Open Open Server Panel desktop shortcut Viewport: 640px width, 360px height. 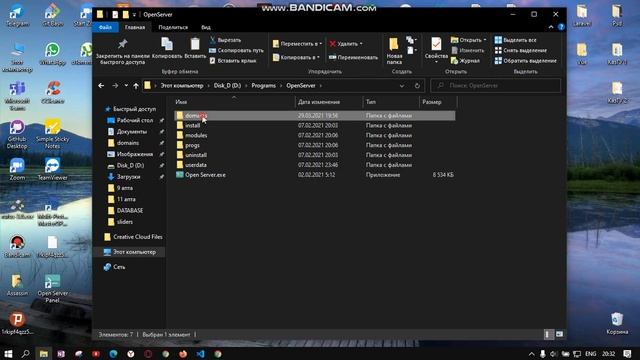point(52,288)
